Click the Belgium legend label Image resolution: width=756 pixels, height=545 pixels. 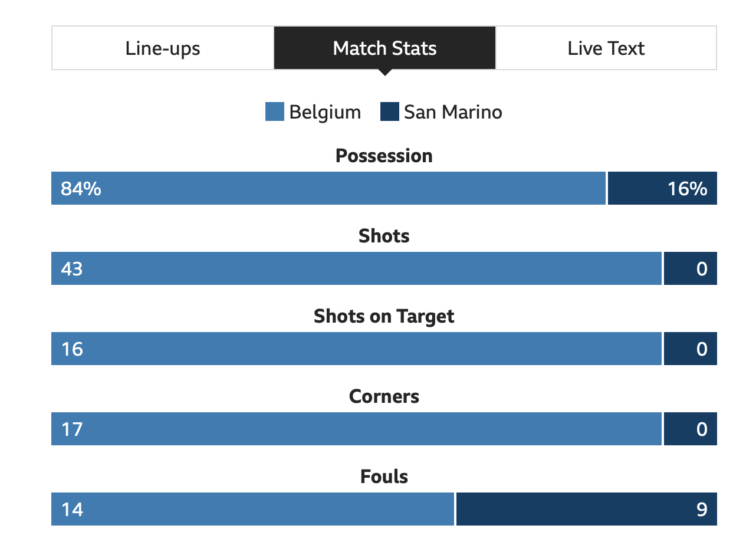(325, 111)
